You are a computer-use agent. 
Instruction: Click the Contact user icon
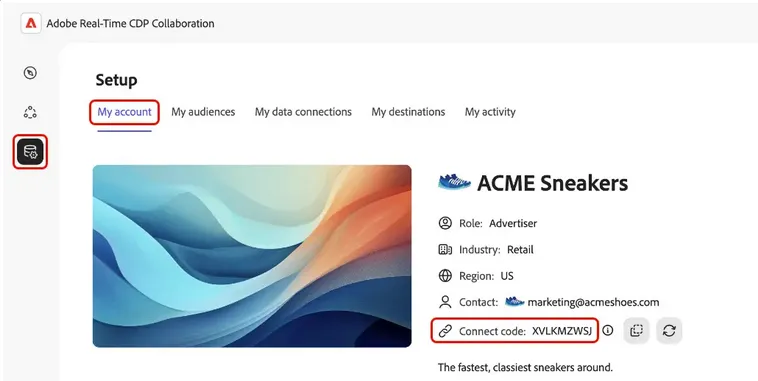(445, 302)
